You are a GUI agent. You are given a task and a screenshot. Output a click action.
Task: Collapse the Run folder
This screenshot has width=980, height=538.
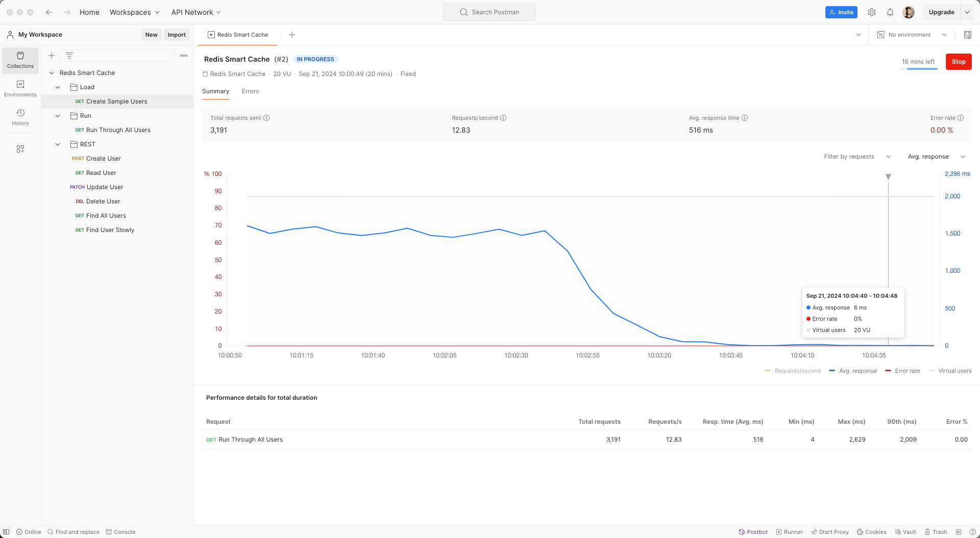click(58, 116)
